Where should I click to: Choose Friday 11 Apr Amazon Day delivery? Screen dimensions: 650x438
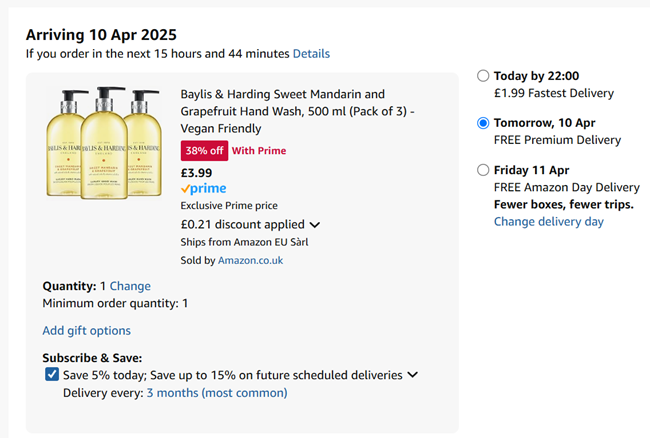click(483, 170)
